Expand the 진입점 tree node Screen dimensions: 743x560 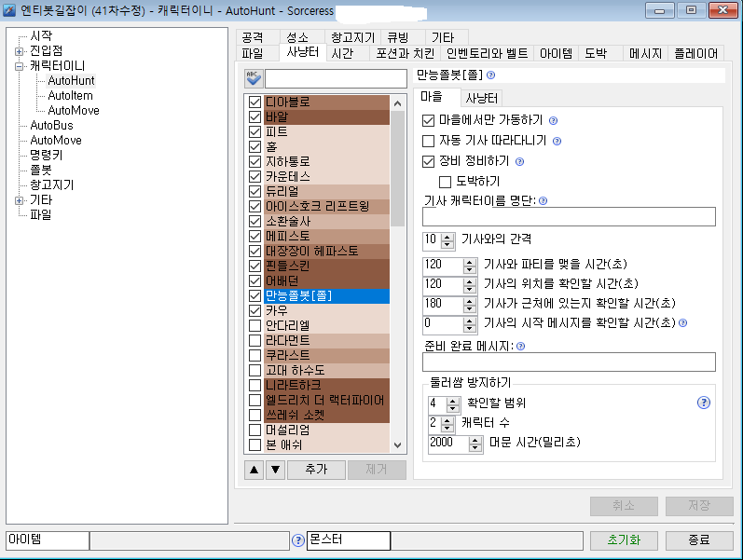pos(19,51)
